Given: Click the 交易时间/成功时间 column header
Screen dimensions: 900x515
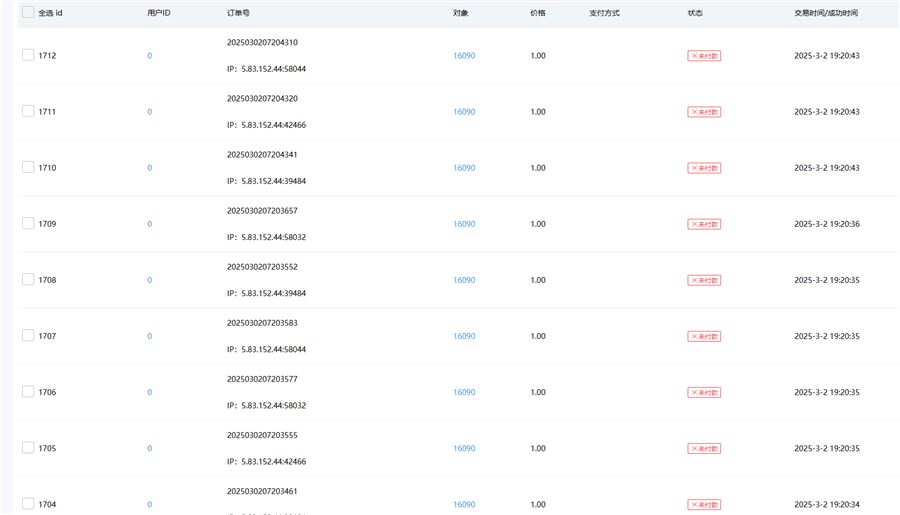Looking at the screenshot, I should click(825, 13).
